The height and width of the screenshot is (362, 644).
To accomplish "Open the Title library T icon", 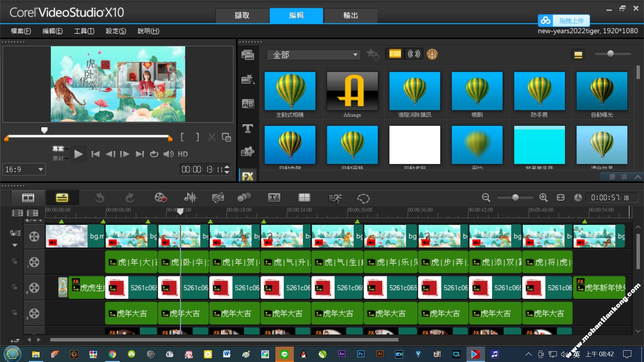I will pyautogui.click(x=248, y=128).
